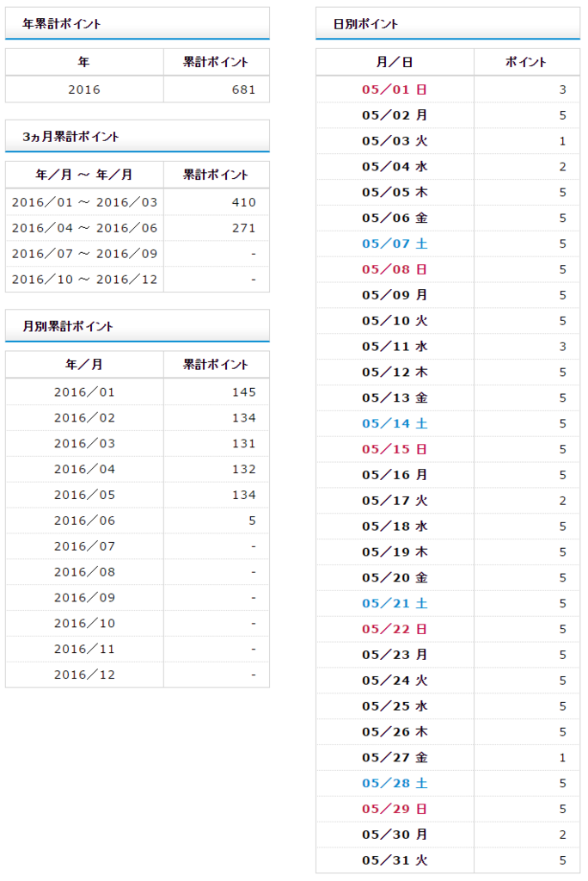Click the 05/02 月 date row
Screen dimensions: 588x881
[x=448, y=115]
